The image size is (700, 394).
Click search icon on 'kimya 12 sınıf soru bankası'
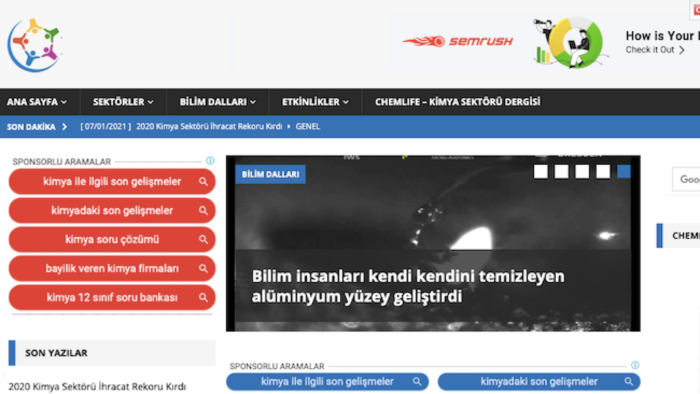[x=203, y=298]
